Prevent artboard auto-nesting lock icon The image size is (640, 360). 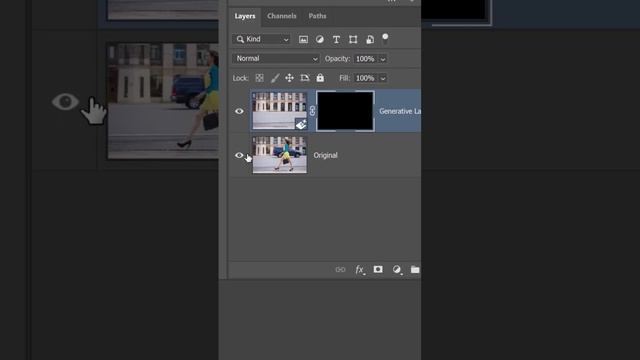[x=304, y=78]
